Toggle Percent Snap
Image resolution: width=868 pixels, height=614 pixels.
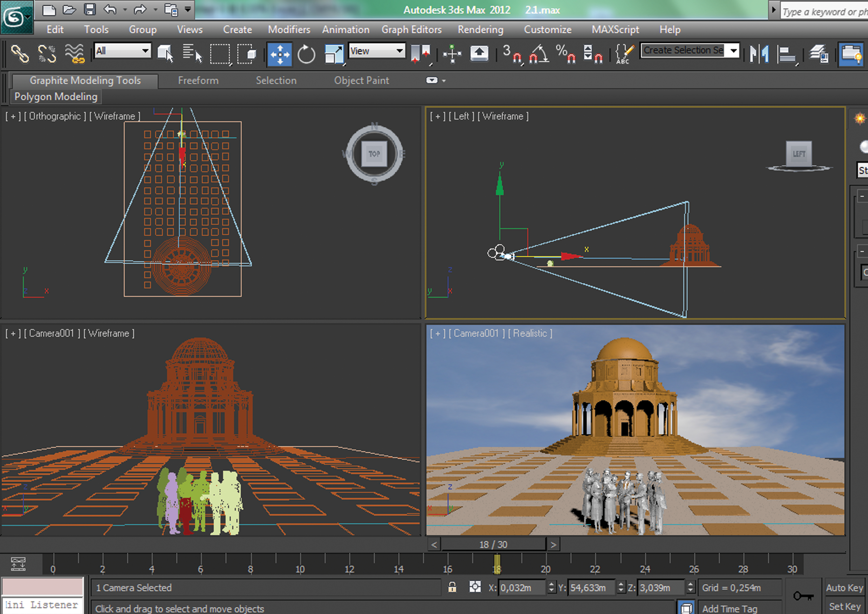(566, 54)
